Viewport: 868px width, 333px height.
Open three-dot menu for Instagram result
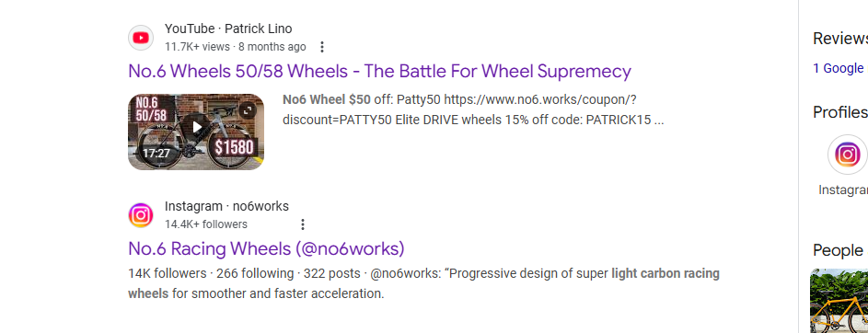click(x=302, y=224)
